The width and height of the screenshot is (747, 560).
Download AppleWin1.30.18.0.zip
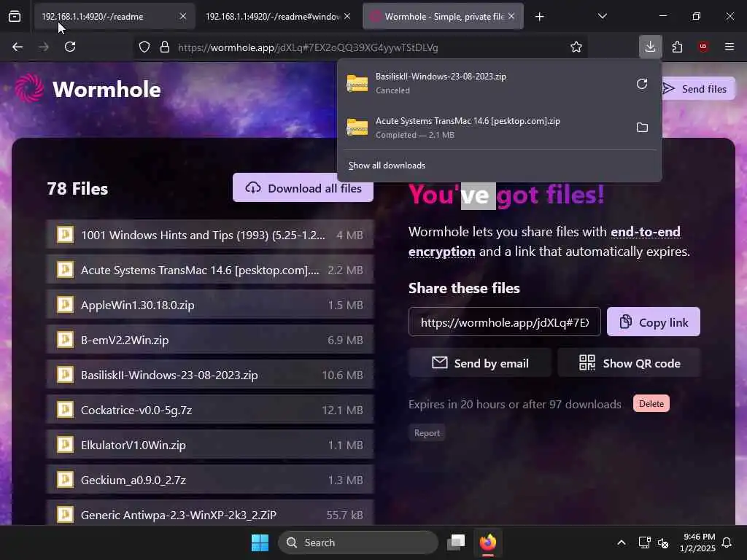coord(210,305)
